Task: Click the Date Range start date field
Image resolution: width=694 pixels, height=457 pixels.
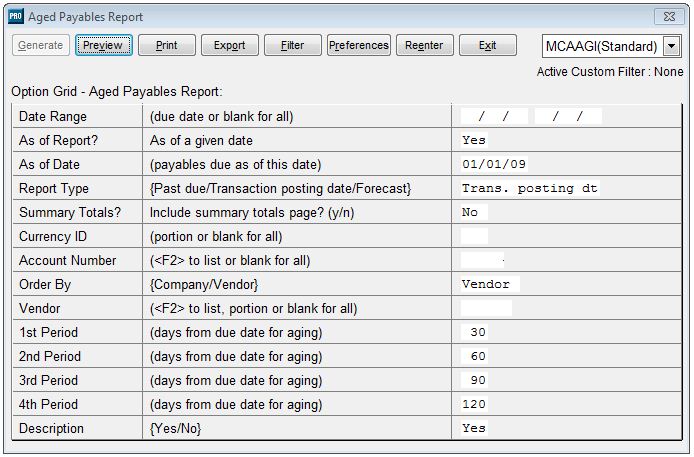Action: tap(494, 116)
